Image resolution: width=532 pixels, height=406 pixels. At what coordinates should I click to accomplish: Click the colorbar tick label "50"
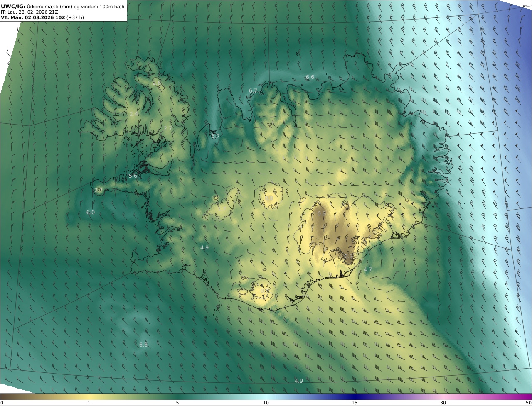tap(528, 403)
